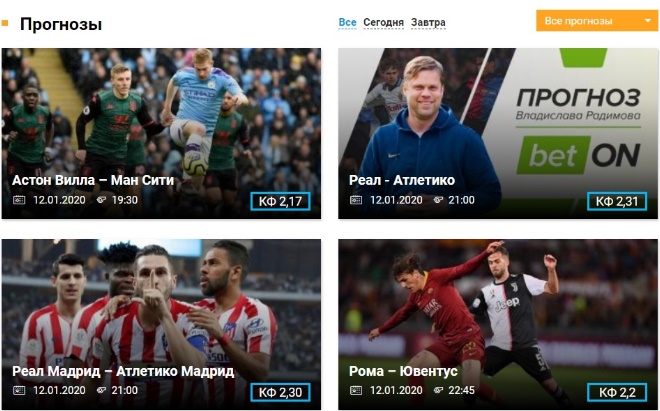Open the Все прогнозы dropdown
Viewport: 660px width, 411px height.
point(598,21)
